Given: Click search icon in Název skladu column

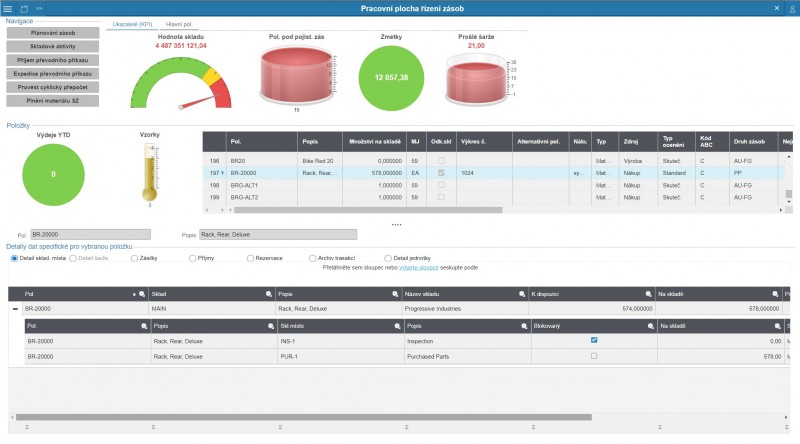Looking at the screenshot, I should 521,294.
